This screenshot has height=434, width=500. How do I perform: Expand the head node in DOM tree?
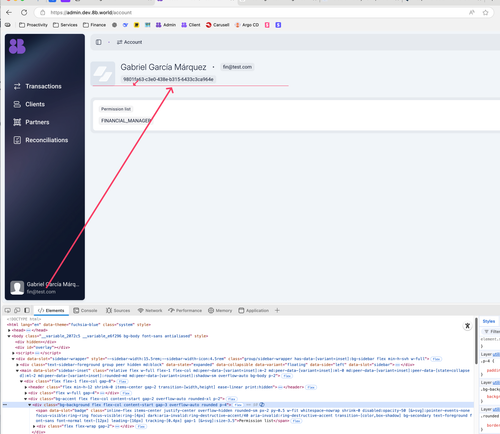tap(9, 330)
